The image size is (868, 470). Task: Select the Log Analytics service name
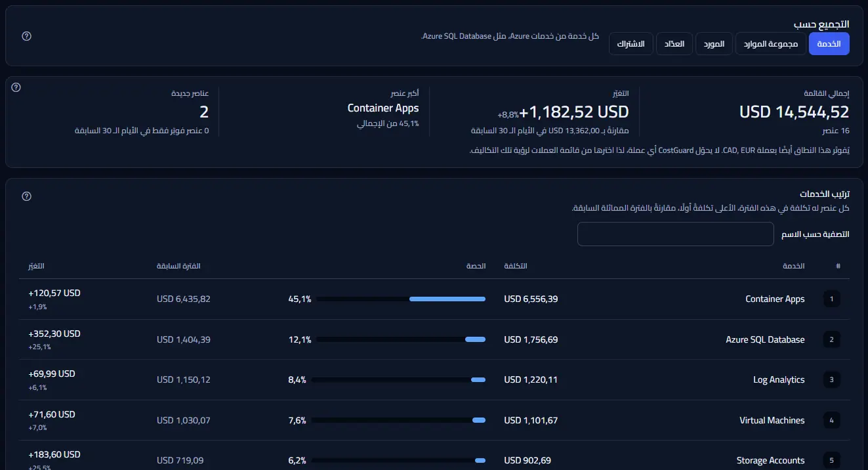779,380
